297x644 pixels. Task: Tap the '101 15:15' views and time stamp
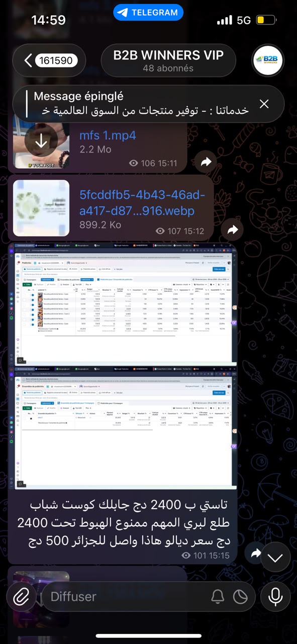click(x=206, y=555)
